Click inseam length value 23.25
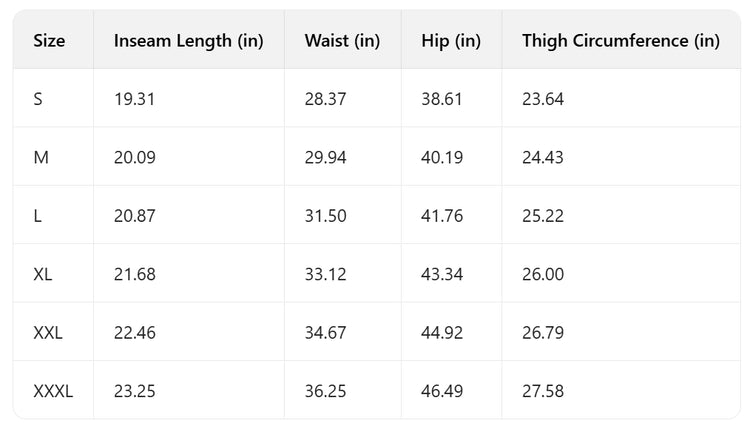750x426 pixels. tap(135, 391)
